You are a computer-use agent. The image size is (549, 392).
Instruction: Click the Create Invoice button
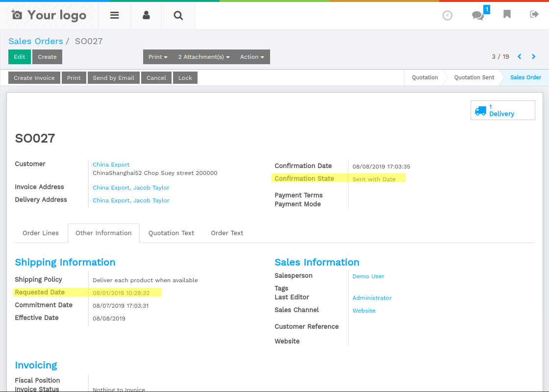[34, 77]
